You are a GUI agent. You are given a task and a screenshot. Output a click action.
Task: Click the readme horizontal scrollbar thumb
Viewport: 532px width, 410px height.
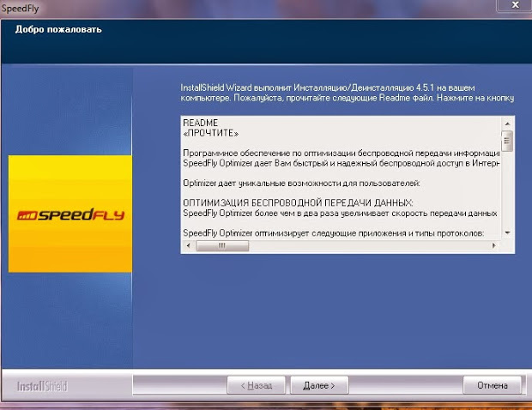(222, 245)
